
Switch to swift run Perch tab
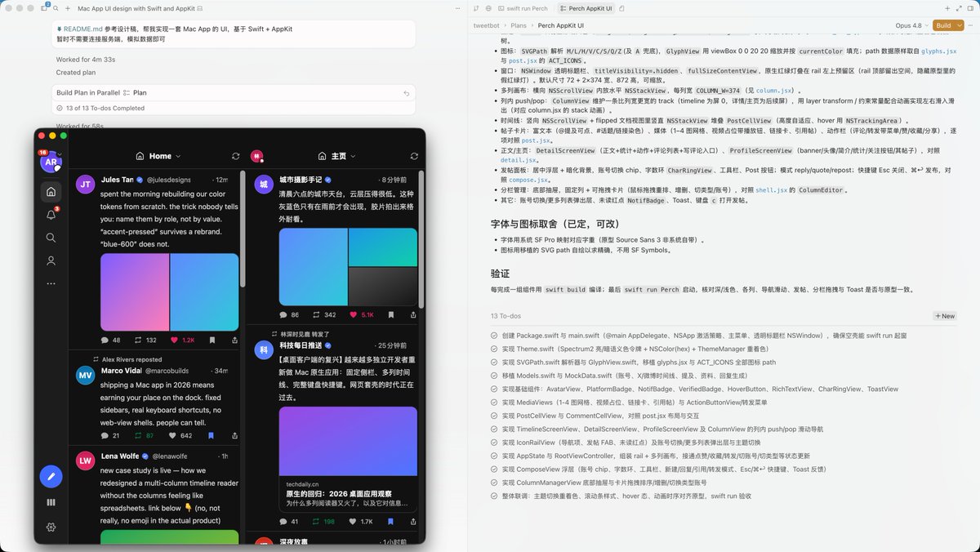522,8
